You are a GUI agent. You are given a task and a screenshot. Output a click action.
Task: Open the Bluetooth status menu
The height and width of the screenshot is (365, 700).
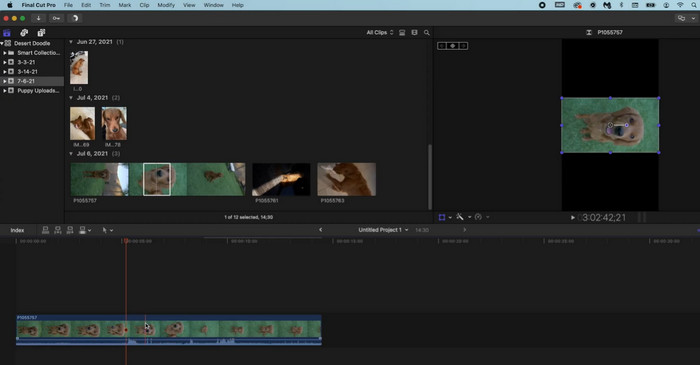(x=621, y=5)
